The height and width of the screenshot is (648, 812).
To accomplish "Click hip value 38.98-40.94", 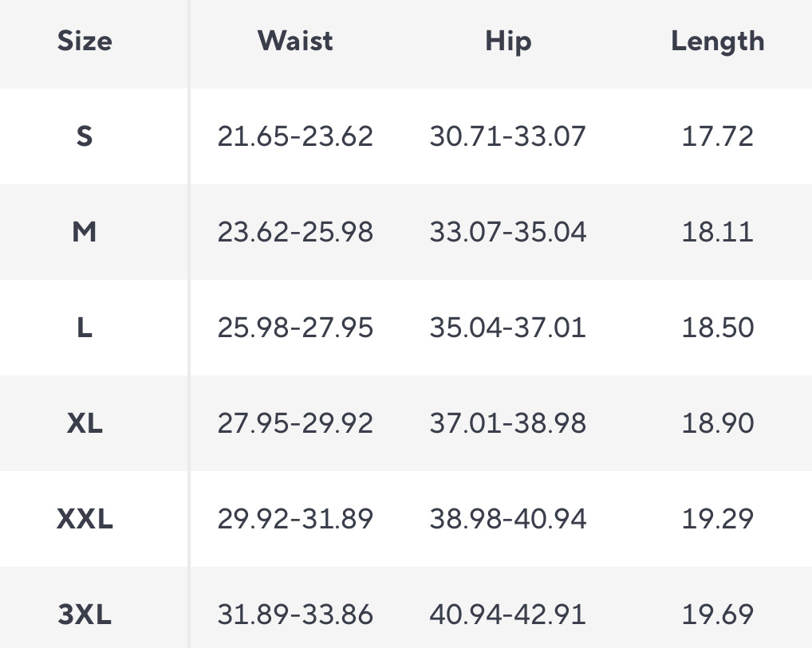I will click(507, 519).
